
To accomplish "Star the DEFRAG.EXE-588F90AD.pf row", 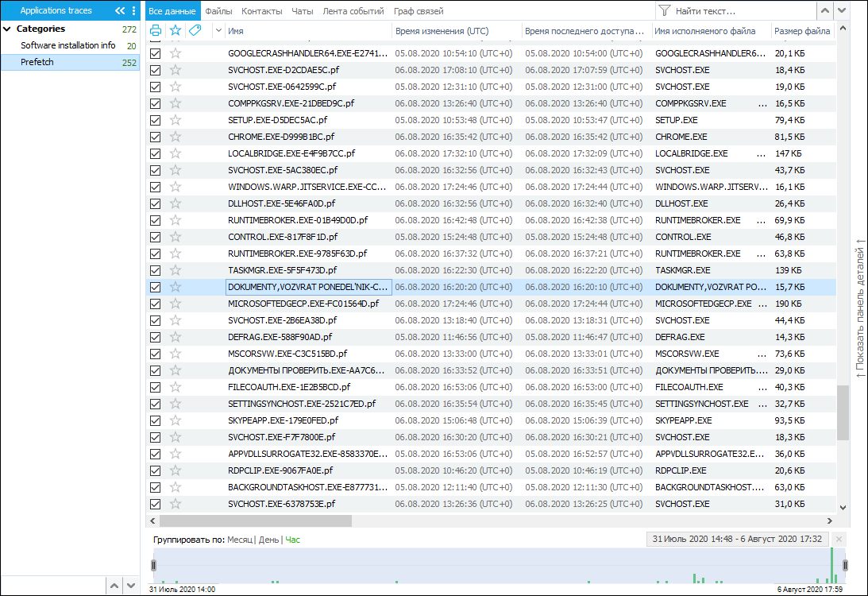I will pos(176,337).
